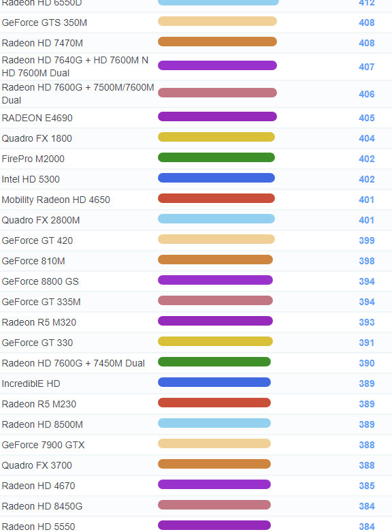Click score 399 for GeForce GT 420
Image resolution: width=392 pixels, height=532 pixels.
[x=367, y=240]
